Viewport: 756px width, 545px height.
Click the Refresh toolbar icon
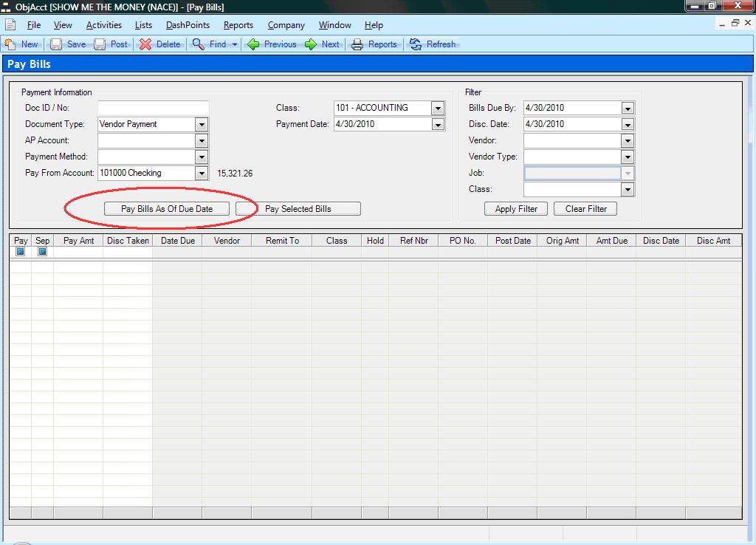click(x=416, y=44)
